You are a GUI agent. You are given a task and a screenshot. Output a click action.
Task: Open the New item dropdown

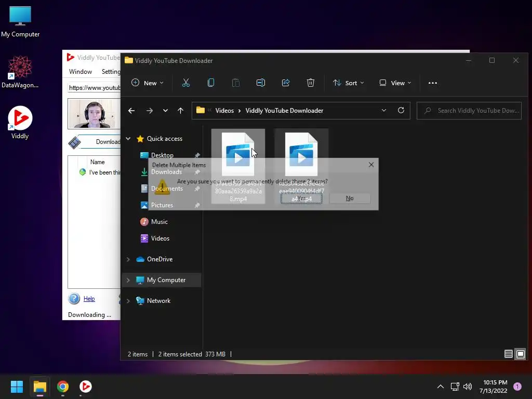[x=147, y=83]
